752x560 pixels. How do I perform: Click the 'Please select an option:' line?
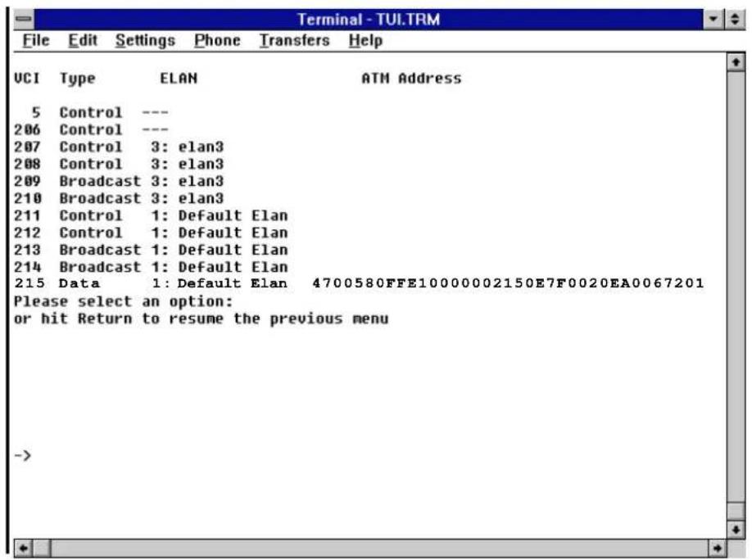click(123, 302)
